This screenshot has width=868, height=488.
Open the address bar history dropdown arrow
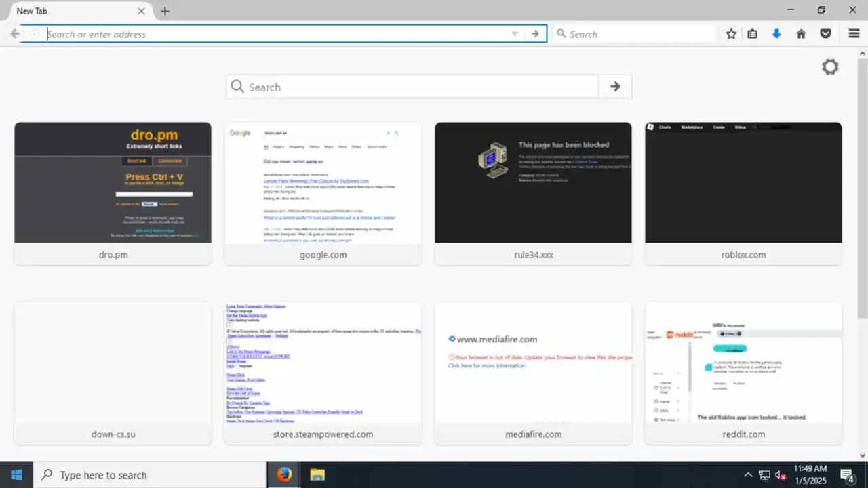[x=515, y=34]
